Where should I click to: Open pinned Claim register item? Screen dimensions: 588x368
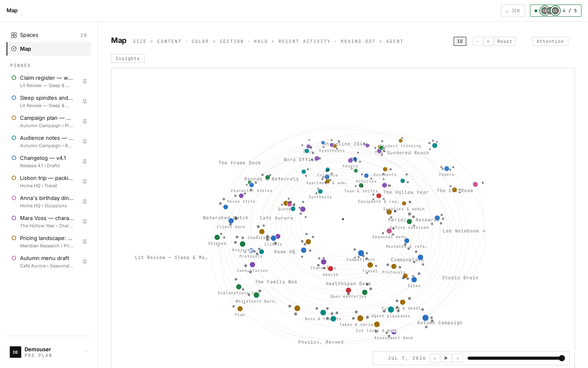pyautogui.click(x=49, y=82)
